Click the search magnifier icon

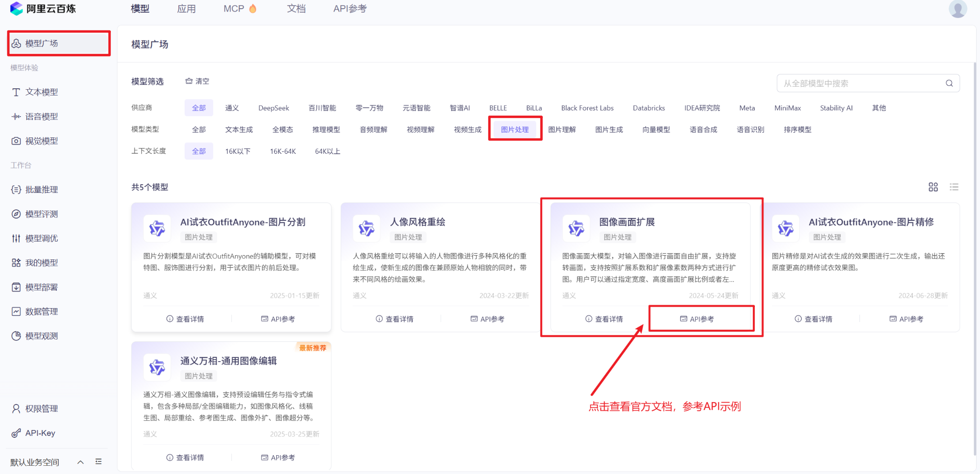pyautogui.click(x=949, y=83)
